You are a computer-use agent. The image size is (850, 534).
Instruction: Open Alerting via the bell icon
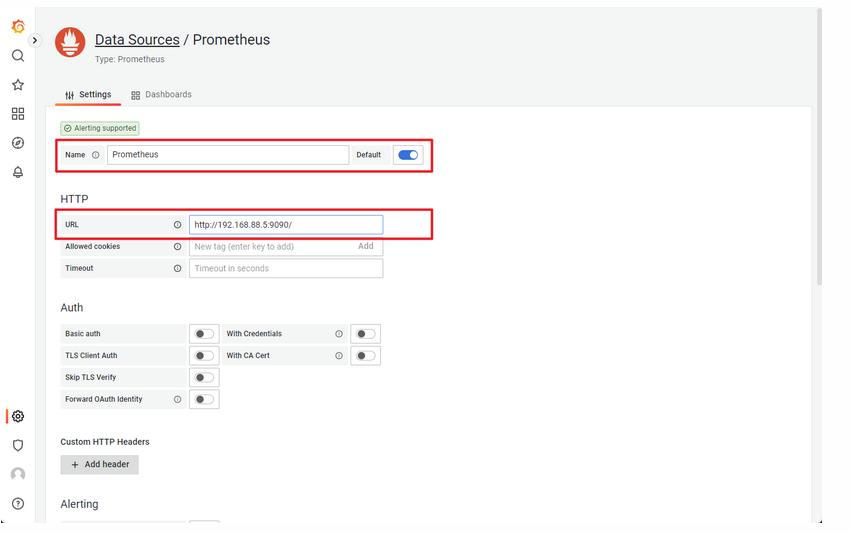[18, 172]
